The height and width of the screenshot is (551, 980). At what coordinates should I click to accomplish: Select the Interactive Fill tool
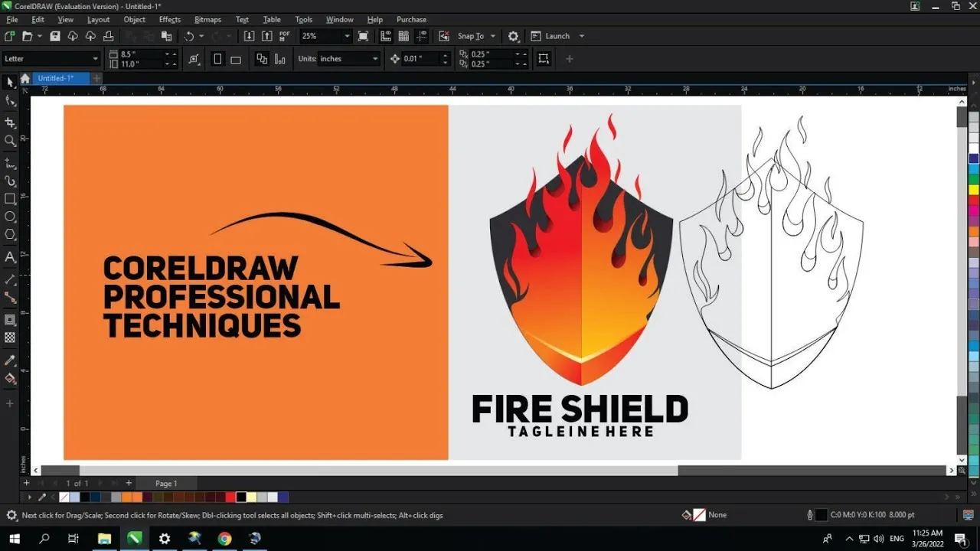click(10, 378)
